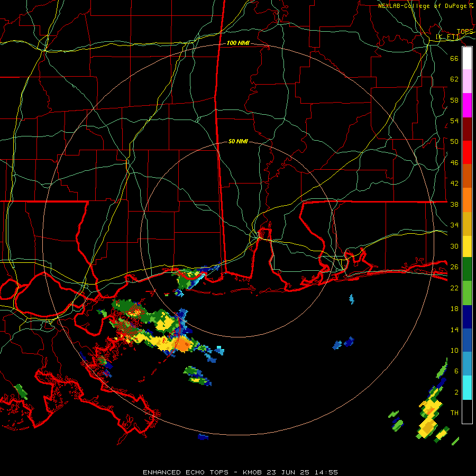This screenshot has width=476, height=476.
Task: Click the "18" value on the scale
Action: pos(454,309)
